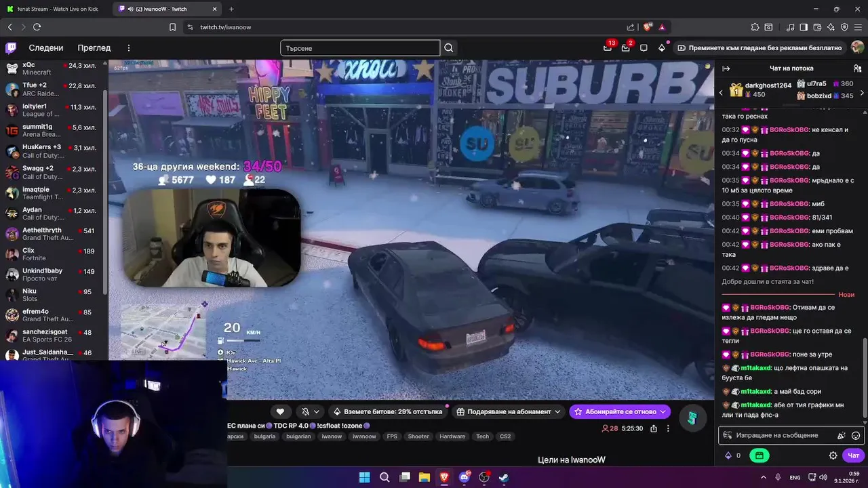Screen dimensions: 868x488
Task: Open Clix channel in sidebar
Action: (x=53, y=254)
